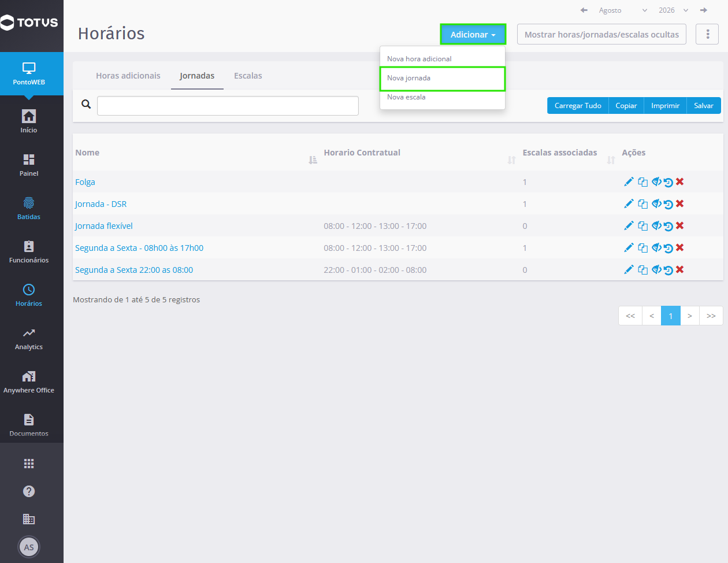Focus the jornadas search field
Viewport: 728px width, 563px height.
click(228, 106)
